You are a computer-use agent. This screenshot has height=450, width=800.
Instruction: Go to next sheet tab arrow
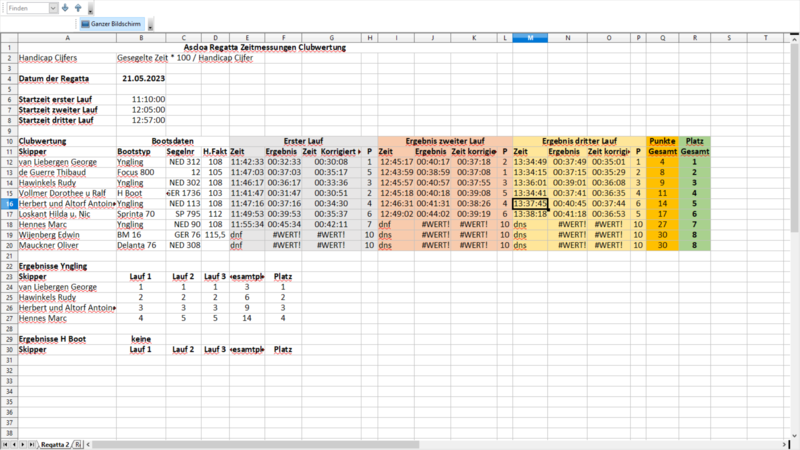tap(22, 445)
